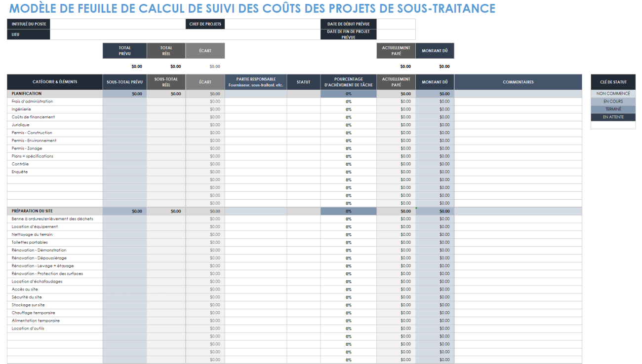Click the Date de fin de projet prévue field
Screen dimensions: 642x364
(x=395, y=34)
